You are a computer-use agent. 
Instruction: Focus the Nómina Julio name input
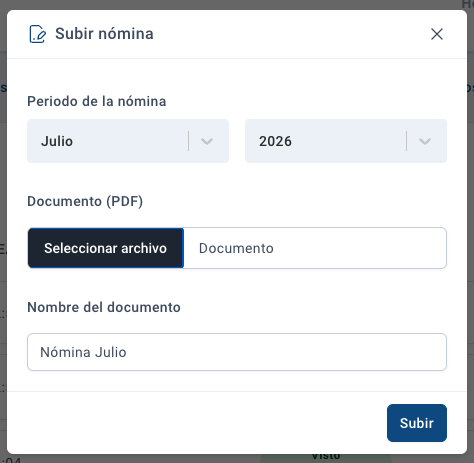click(237, 352)
